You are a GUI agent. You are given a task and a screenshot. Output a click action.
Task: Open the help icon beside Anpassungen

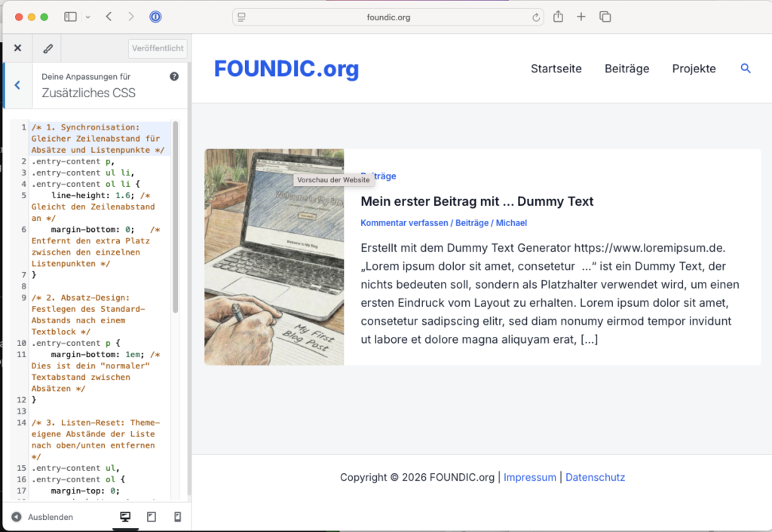(x=174, y=76)
